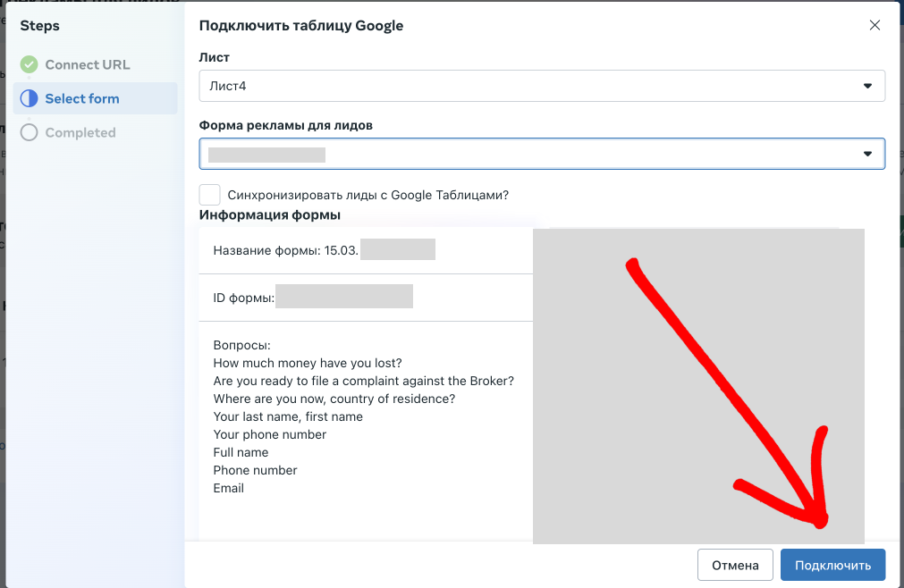Click the Подключить button
Viewport: 904px width, 588px height.
[x=832, y=565]
